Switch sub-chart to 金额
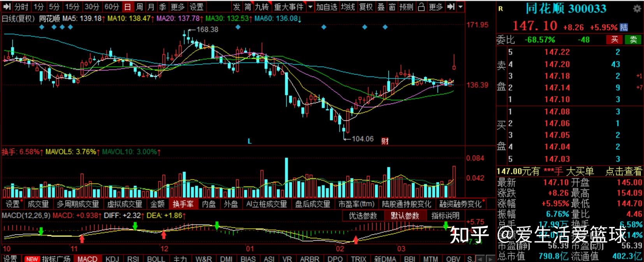Viewport: 644px width, 262px height. pyautogui.click(x=157, y=204)
